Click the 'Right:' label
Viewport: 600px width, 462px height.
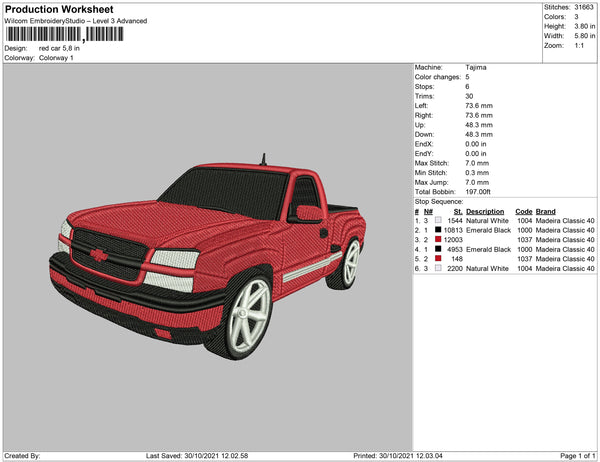tap(423, 115)
